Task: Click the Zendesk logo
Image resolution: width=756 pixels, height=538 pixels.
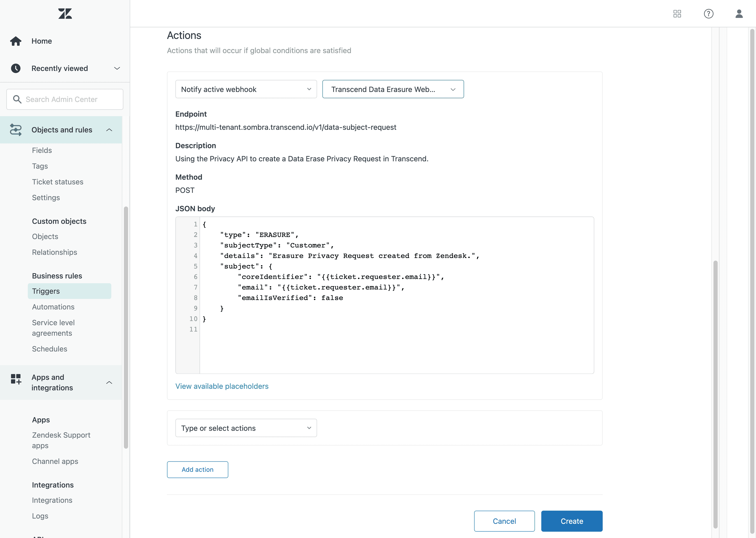Action: point(65,14)
